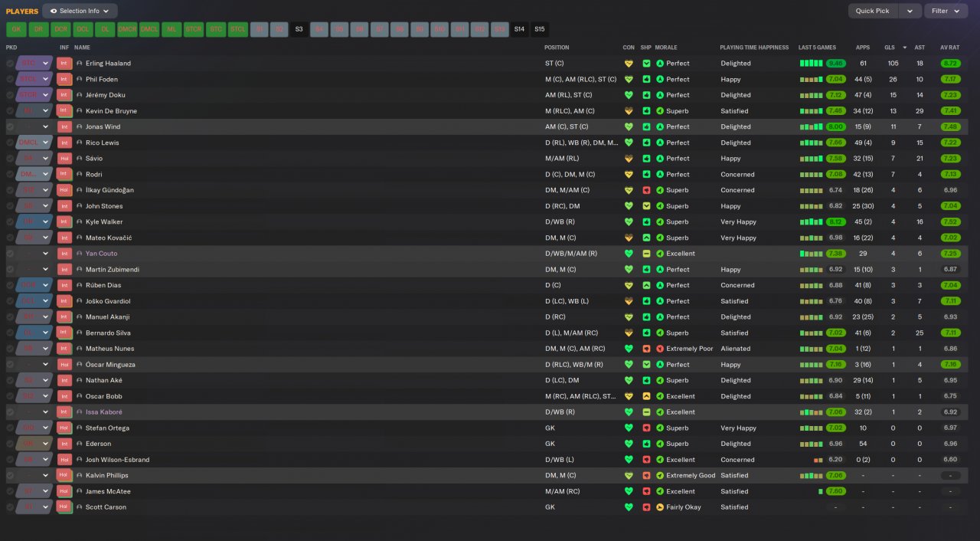The width and height of the screenshot is (980, 541).
Task: Select the STCL position tab
Action: pos(238,29)
